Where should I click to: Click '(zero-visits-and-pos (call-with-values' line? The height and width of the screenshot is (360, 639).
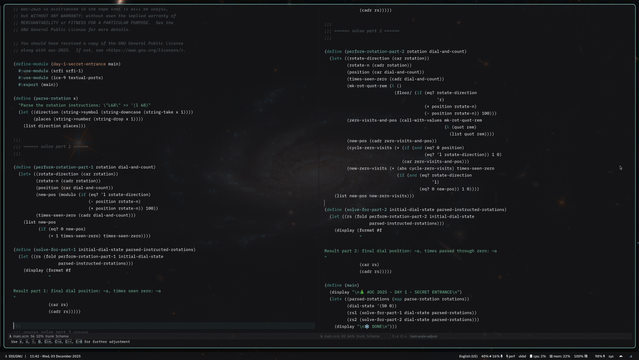[414, 120]
